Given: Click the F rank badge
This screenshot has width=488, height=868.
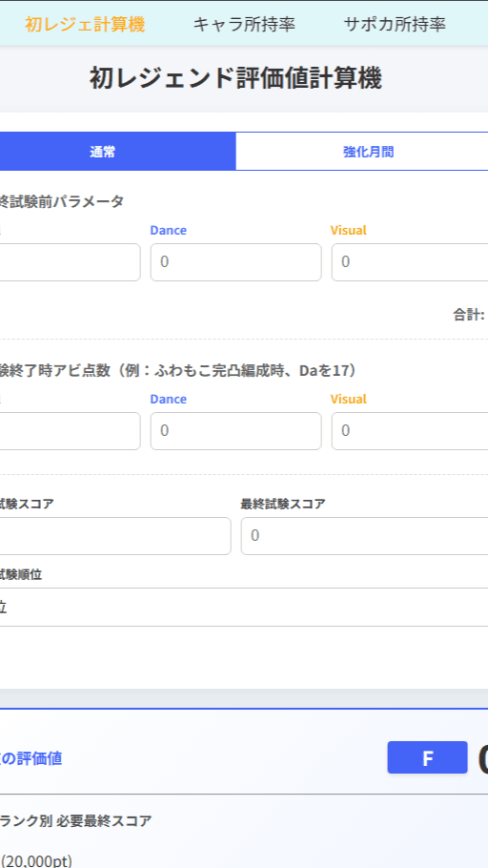Looking at the screenshot, I should (427, 757).
